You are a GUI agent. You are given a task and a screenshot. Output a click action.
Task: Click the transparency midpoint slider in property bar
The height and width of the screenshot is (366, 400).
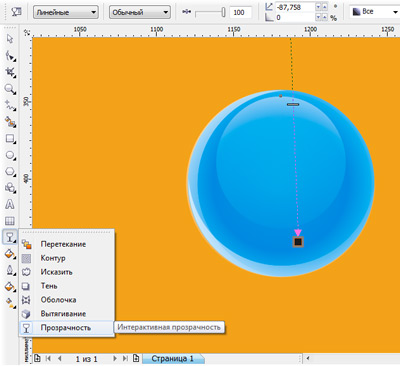(x=210, y=12)
